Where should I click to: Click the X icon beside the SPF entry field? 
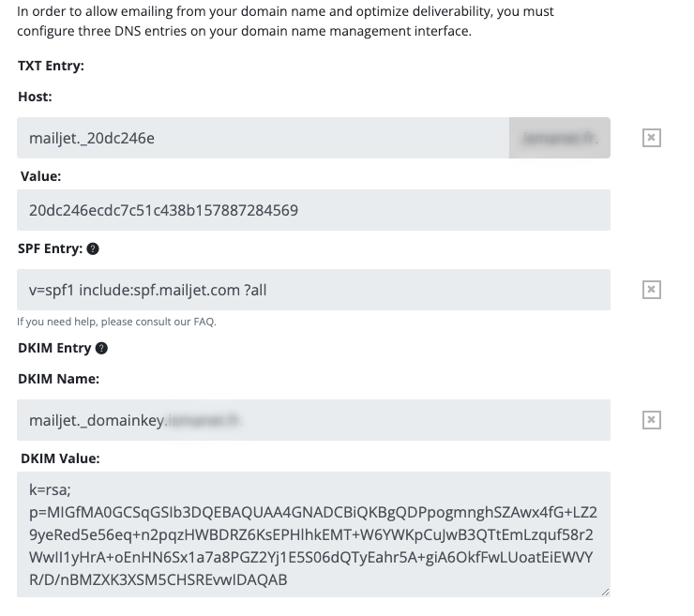point(652,290)
